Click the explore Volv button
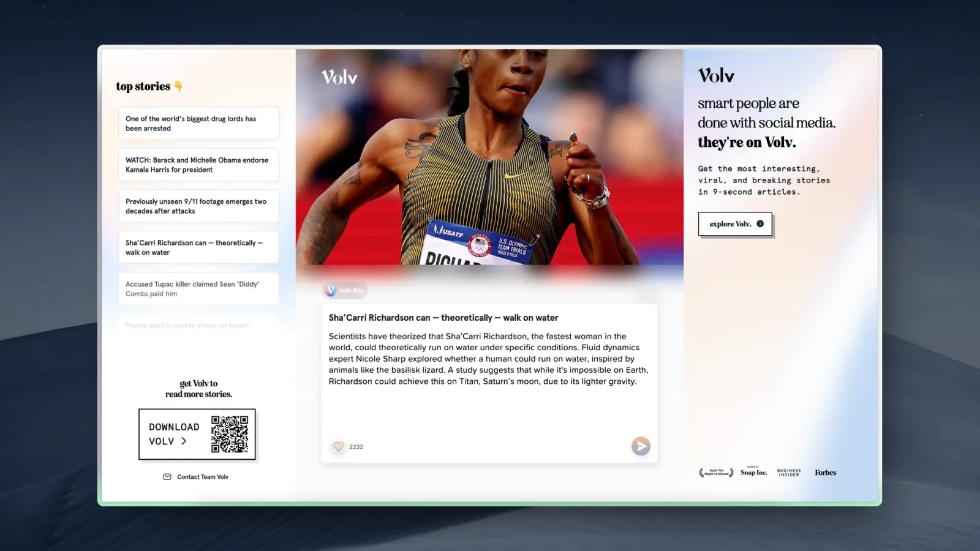Viewport: 980px width, 551px height. pos(735,224)
